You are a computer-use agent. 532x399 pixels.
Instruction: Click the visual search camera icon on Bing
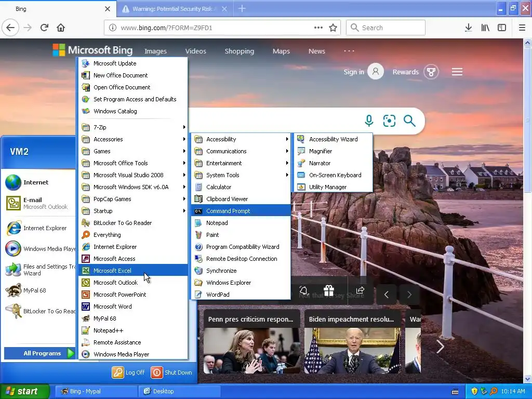coord(389,121)
